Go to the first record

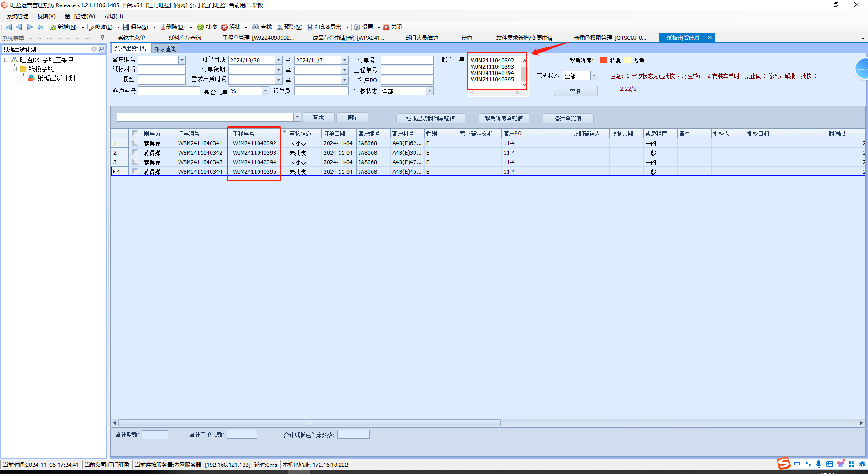[x=9, y=27]
